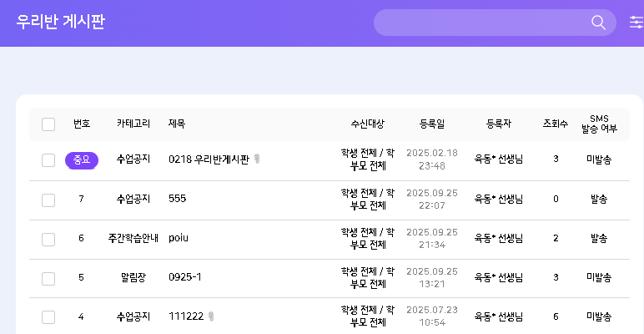Open the post titled 555
This screenshot has height=334, width=644.
coord(177,199)
